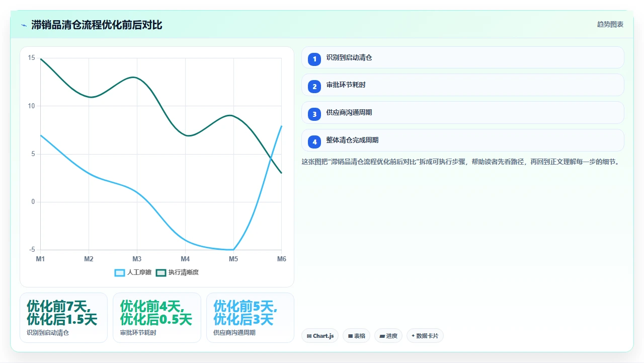Image resolution: width=644 pixels, height=363 pixels.
Task: Click the M2 axis label
Action: [x=89, y=259]
